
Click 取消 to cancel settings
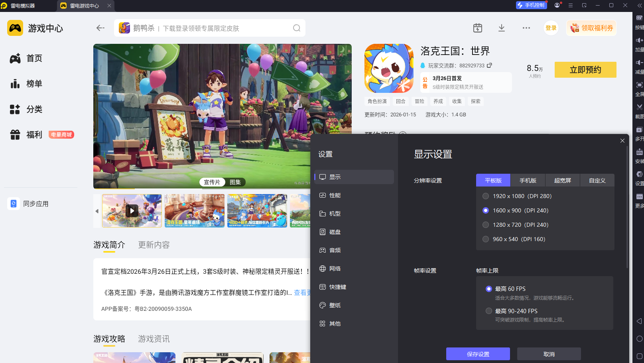[x=549, y=354]
